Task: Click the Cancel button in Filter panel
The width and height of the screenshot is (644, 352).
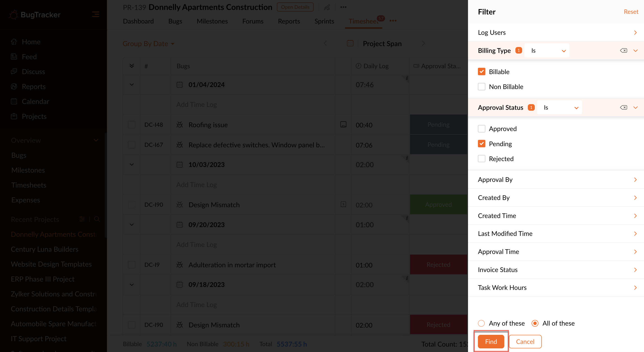Action: pyautogui.click(x=525, y=341)
